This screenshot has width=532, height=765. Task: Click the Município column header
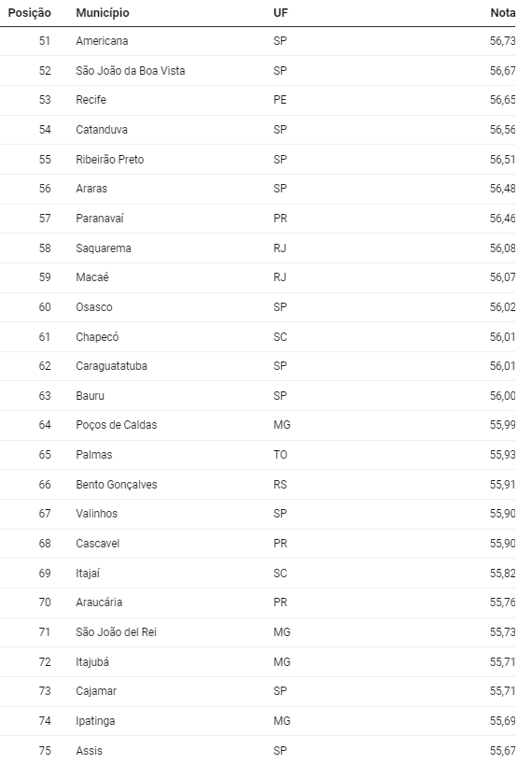103,13
